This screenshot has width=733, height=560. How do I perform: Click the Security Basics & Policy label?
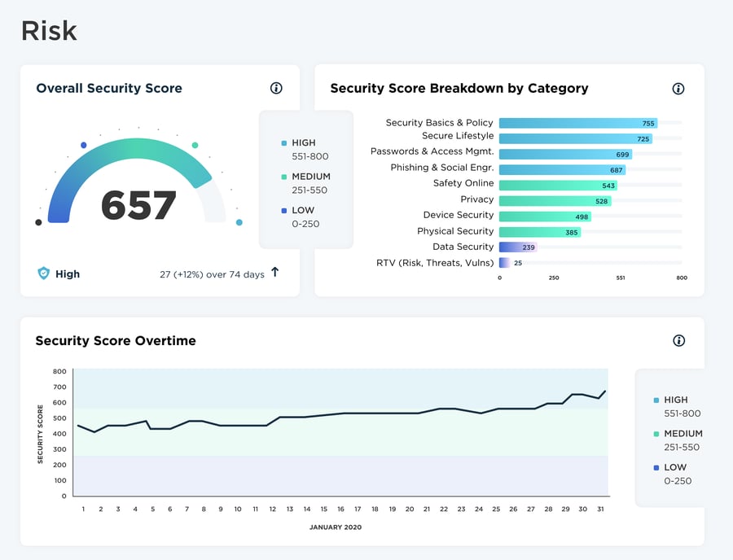tap(439, 122)
